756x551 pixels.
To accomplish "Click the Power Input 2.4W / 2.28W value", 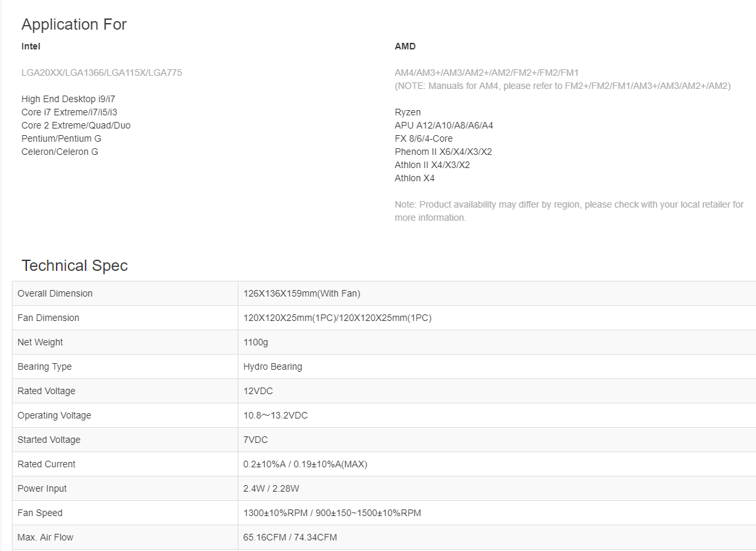I will (x=271, y=488).
